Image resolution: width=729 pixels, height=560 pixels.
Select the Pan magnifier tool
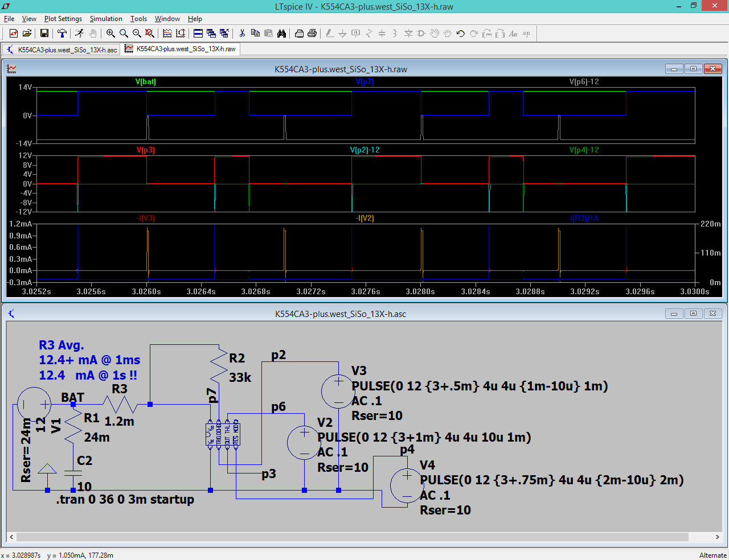tap(124, 34)
